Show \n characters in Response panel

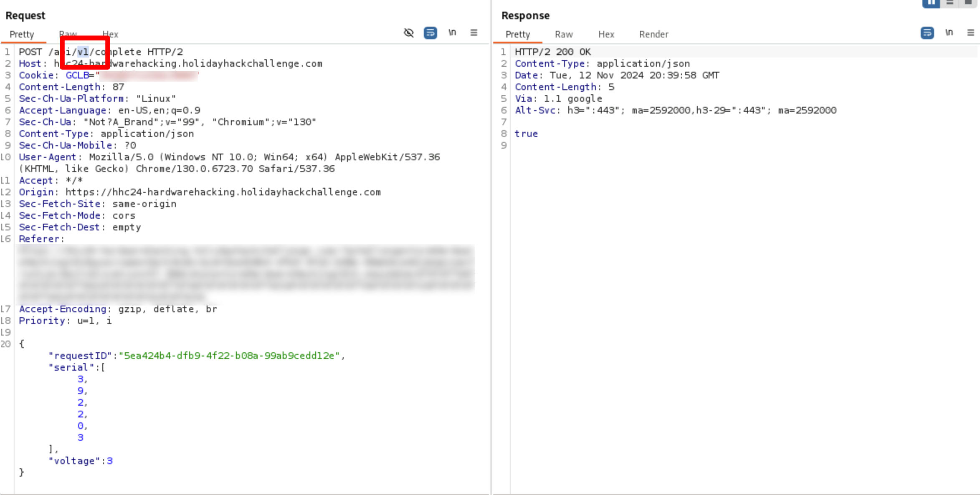[x=949, y=33]
